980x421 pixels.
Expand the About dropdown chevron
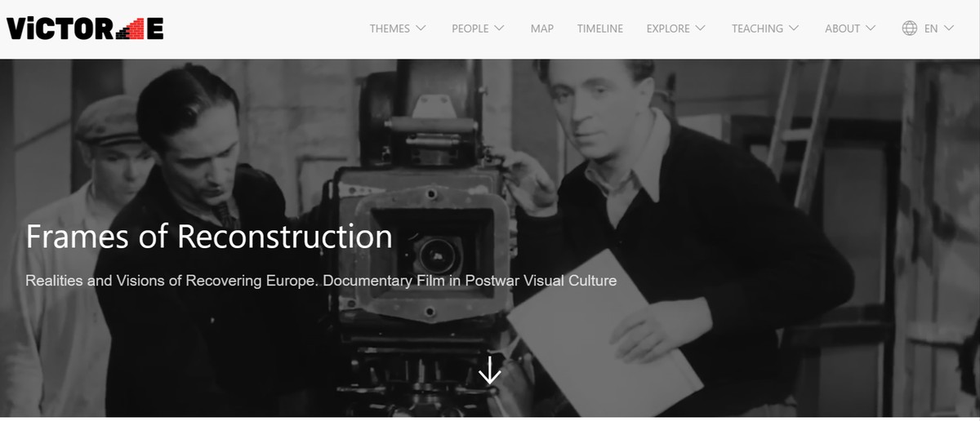(x=870, y=29)
